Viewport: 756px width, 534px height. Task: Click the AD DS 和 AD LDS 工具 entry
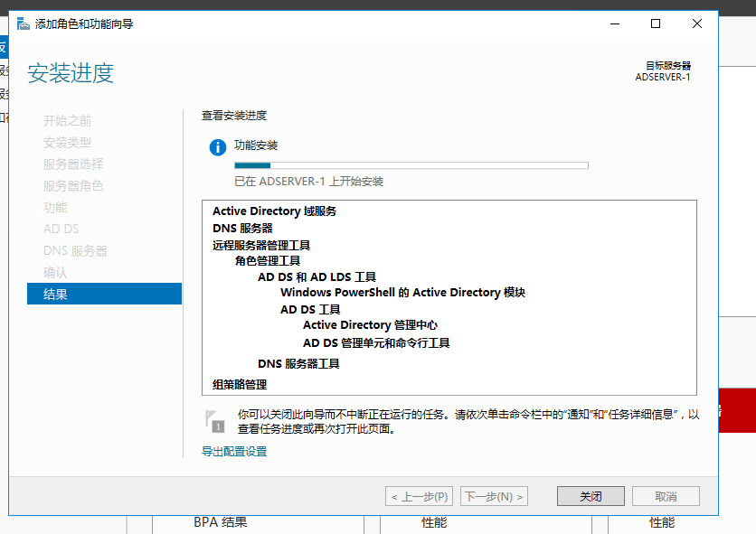(317, 277)
